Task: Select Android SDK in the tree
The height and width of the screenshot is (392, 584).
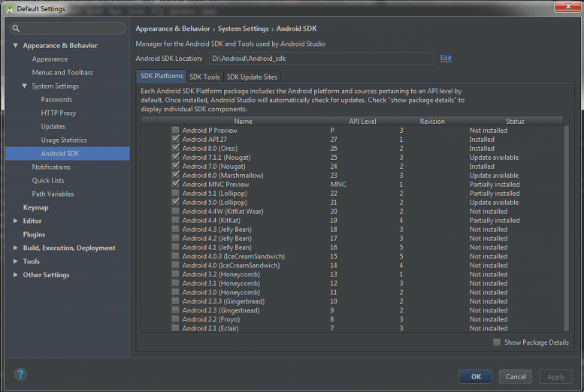Action: pos(68,153)
